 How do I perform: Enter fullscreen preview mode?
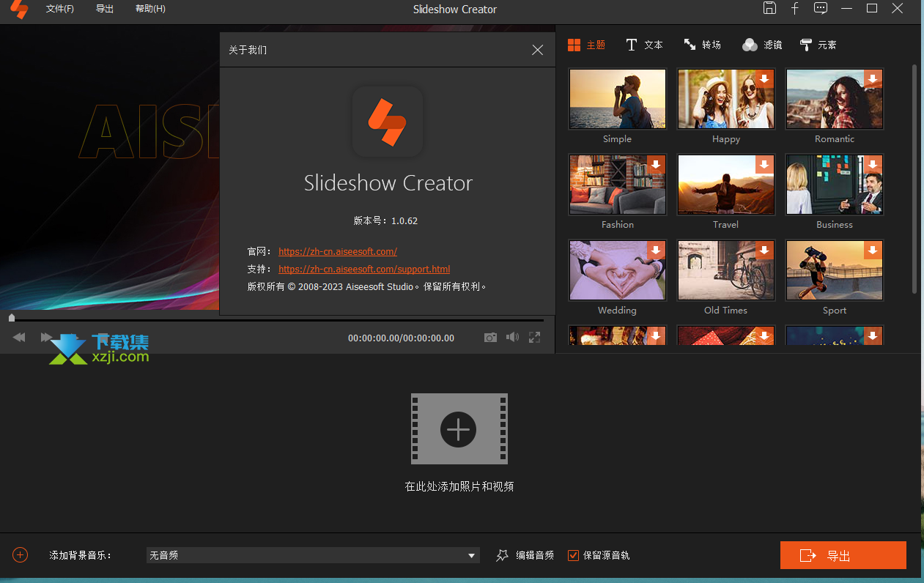[x=535, y=337]
